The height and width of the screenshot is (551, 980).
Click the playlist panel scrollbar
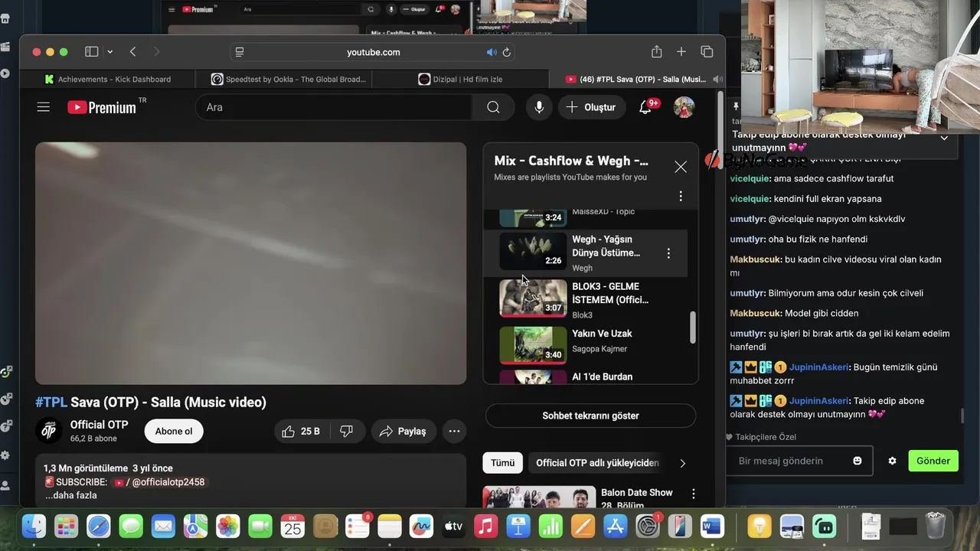(693, 328)
